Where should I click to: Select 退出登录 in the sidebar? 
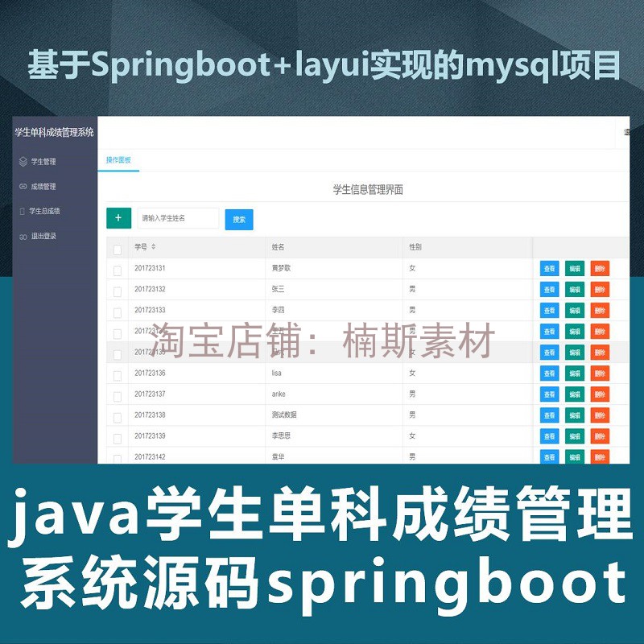(x=43, y=236)
